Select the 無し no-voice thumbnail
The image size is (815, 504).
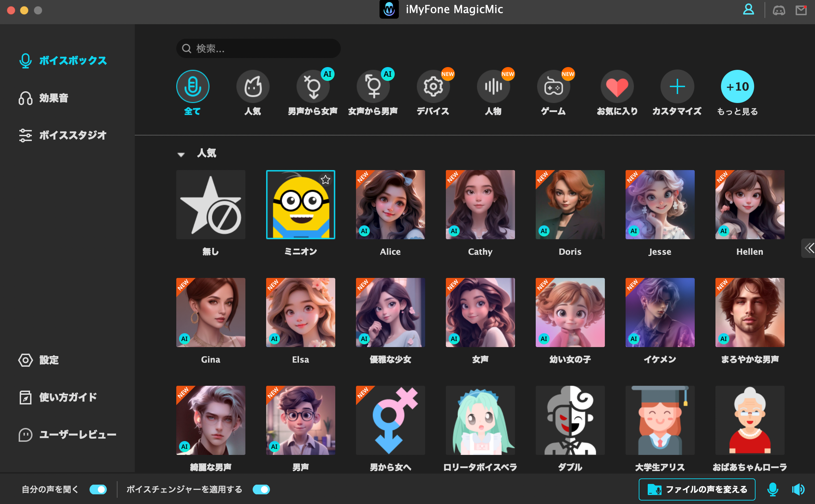[211, 205]
